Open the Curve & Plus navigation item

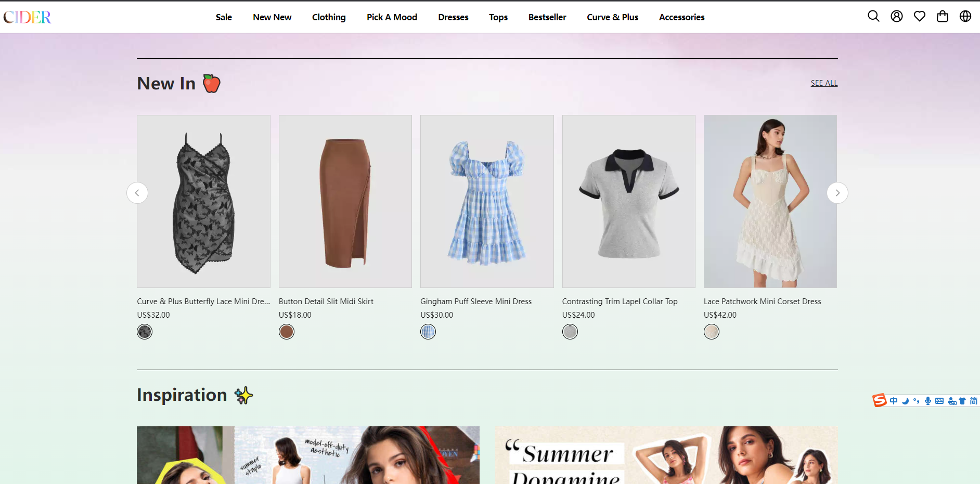(x=612, y=17)
